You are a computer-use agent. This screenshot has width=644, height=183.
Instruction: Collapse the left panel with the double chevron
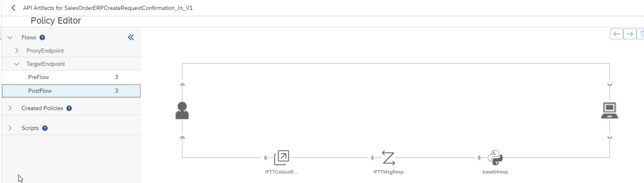[x=131, y=37]
